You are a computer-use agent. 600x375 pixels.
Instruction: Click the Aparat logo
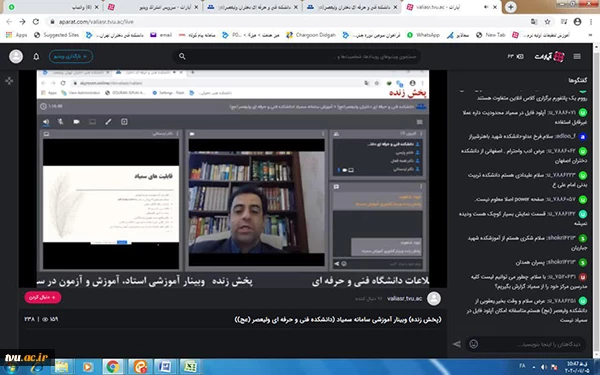(550, 57)
